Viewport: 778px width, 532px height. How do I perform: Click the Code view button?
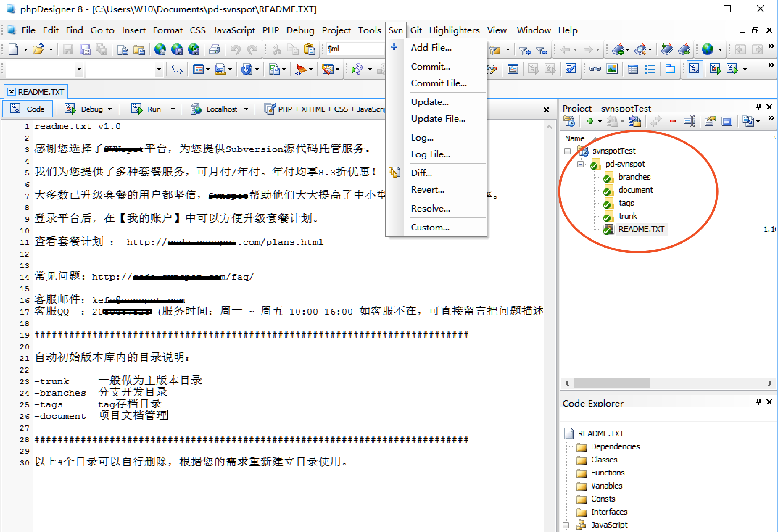28,109
